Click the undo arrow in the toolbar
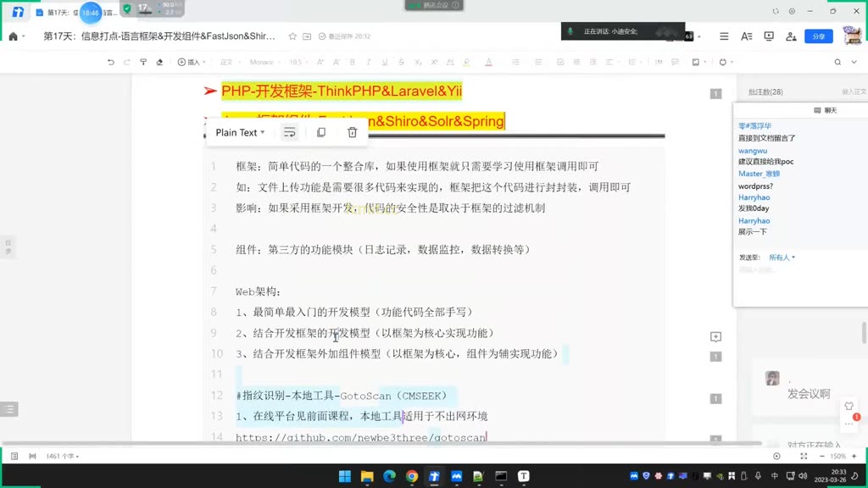This screenshot has width=868, height=488. pos(111,62)
